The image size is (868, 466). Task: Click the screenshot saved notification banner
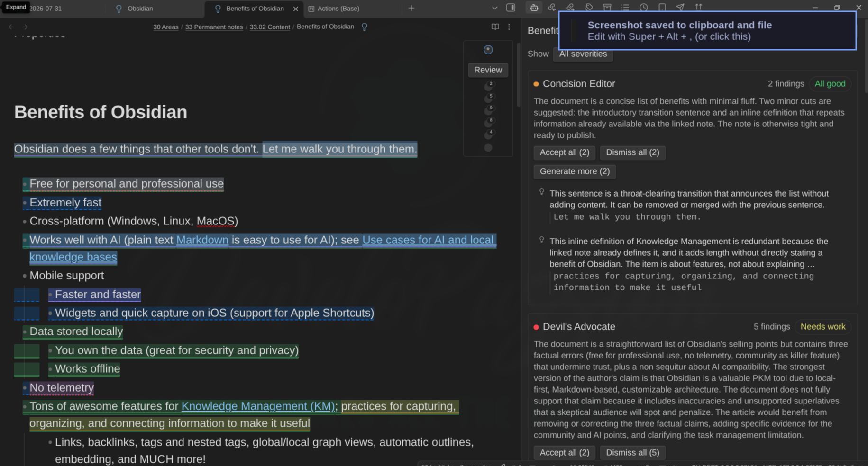[x=707, y=31]
